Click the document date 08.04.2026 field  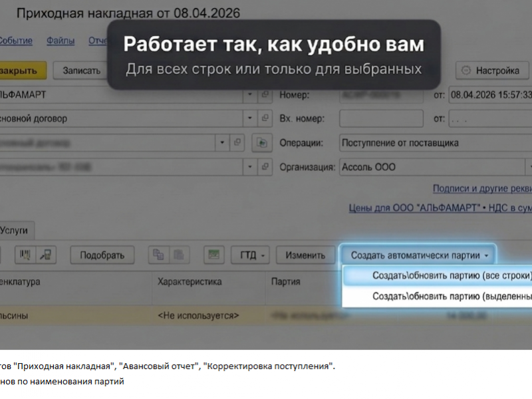(x=490, y=94)
